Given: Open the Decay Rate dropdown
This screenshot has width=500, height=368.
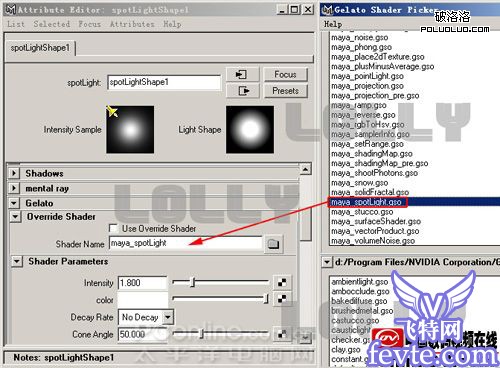Looking at the screenshot, I should (168, 317).
